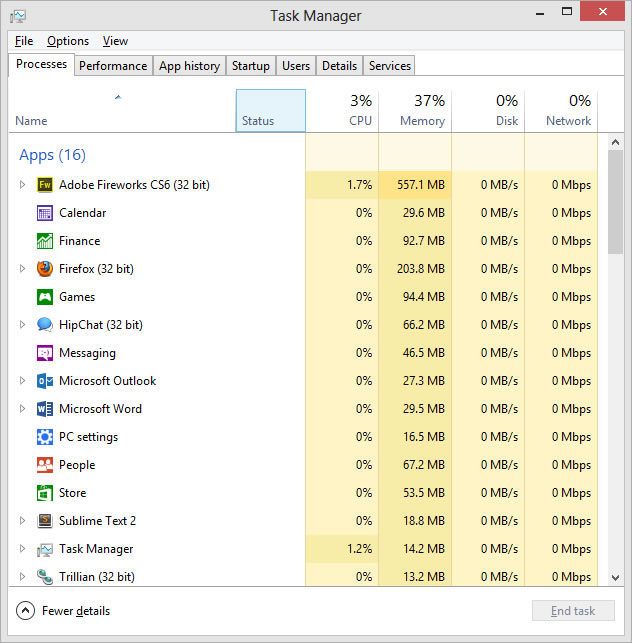Click the 94.4 MB memory cell
The image size is (632, 643).
click(x=415, y=297)
